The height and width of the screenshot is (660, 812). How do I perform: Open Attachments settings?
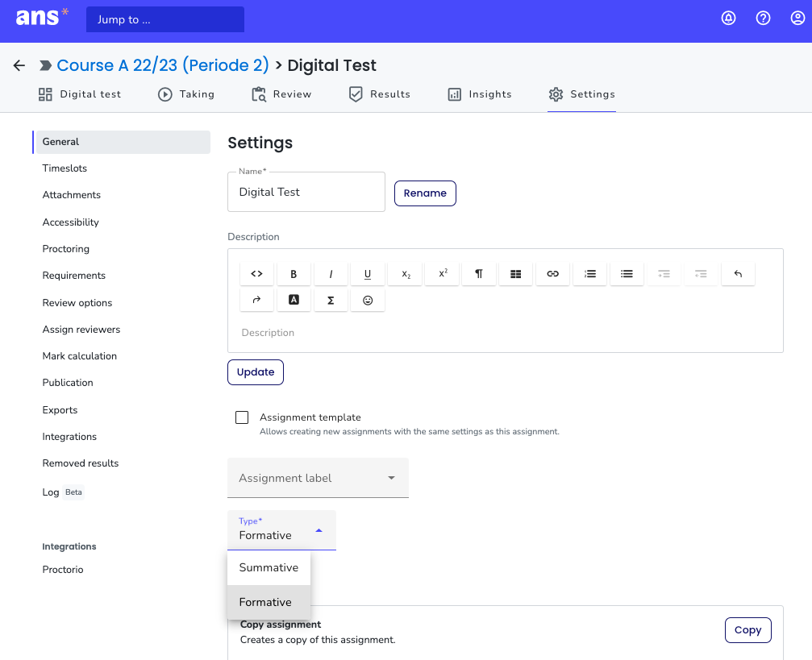pyautogui.click(x=72, y=195)
